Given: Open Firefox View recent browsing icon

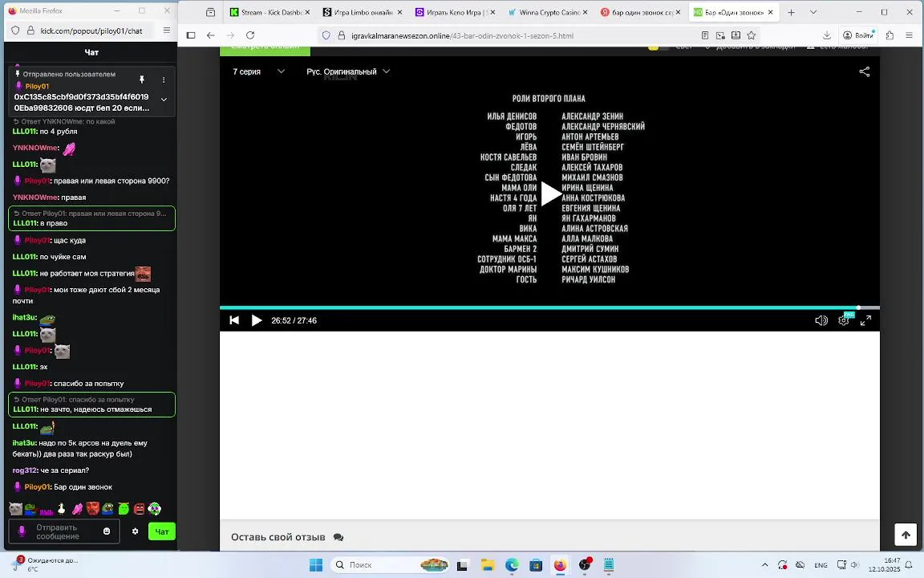Looking at the screenshot, I should click(210, 12).
